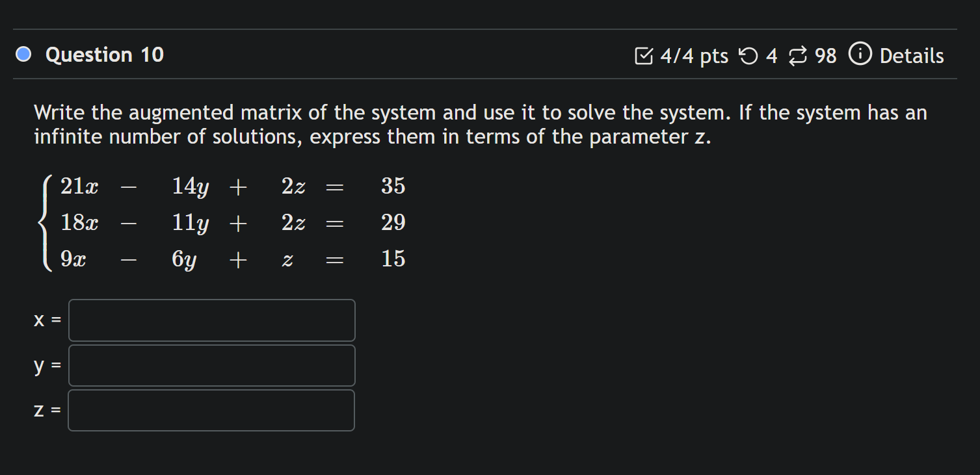Toggle the blue radio indicator beside Question 10
The image size is (980, 475).
[23, 55]
